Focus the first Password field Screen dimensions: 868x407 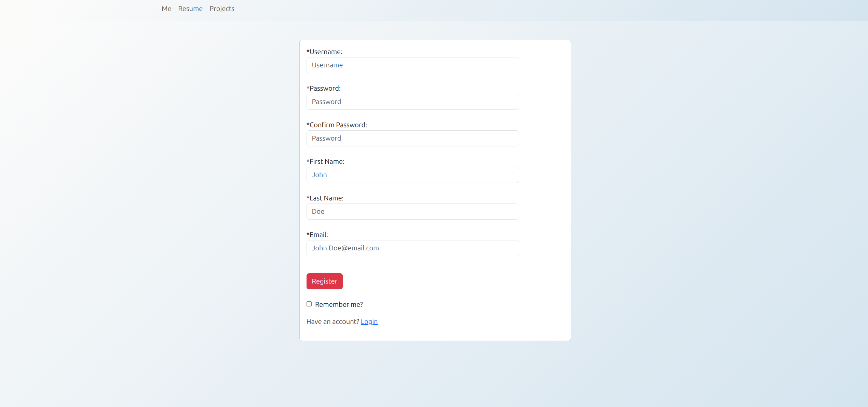coord(412,102)
